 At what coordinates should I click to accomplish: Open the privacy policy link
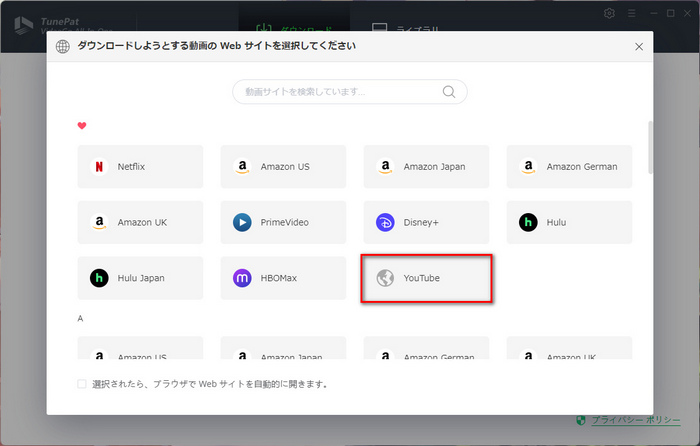(x=636, y=420)
